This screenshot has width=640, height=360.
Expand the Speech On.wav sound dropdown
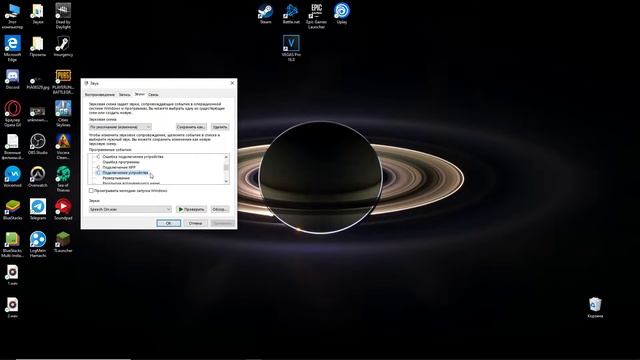[130, 209]
